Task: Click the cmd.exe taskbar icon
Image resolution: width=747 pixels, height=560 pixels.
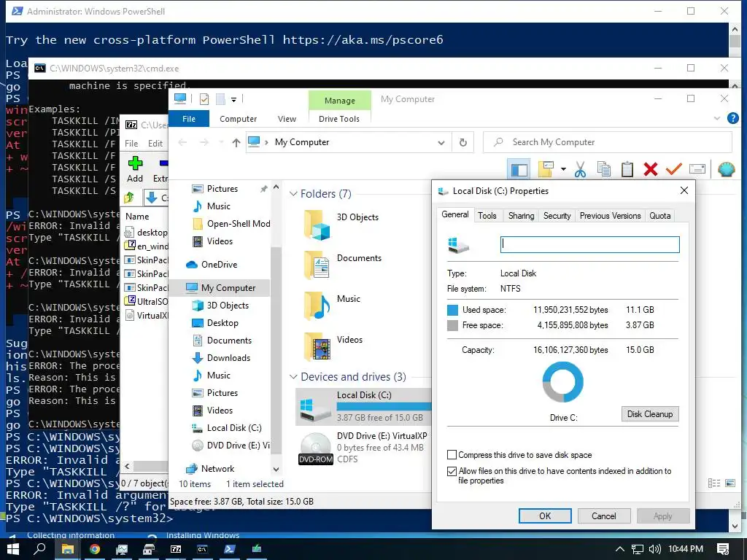Action: 203,549
